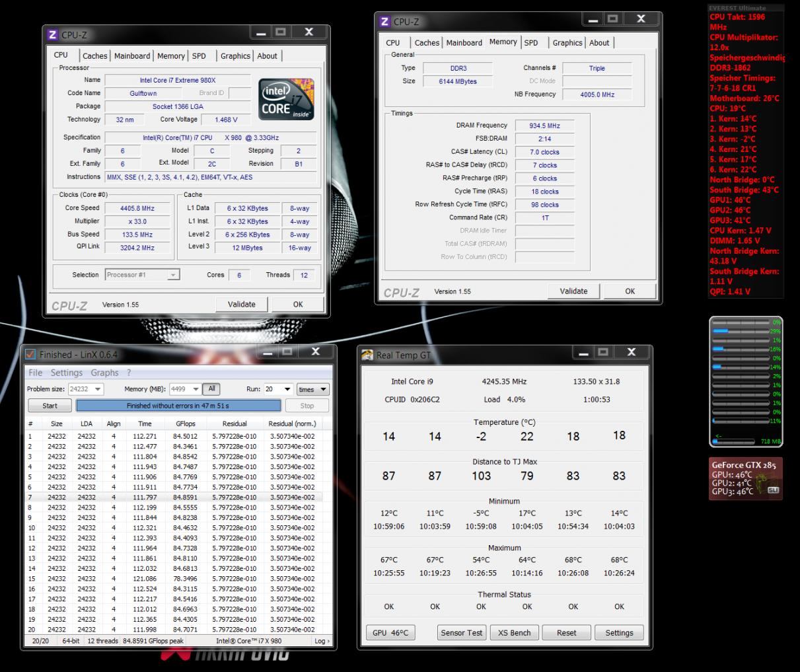Click the GPU 46°C button in Real Temp
This screenshot has width=800, height=672.
tap(390, 633)
